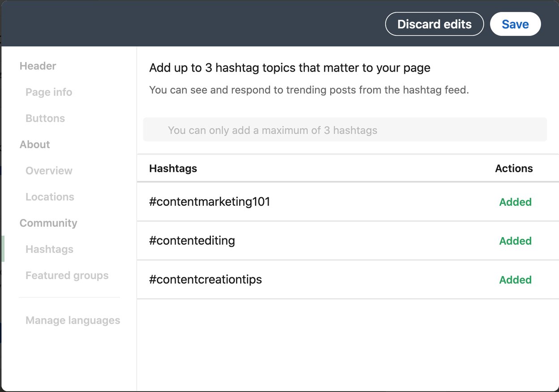Open the Locations section
Image resolution: width=559 pixels, height=392 pixels.
tap(49, 197)
